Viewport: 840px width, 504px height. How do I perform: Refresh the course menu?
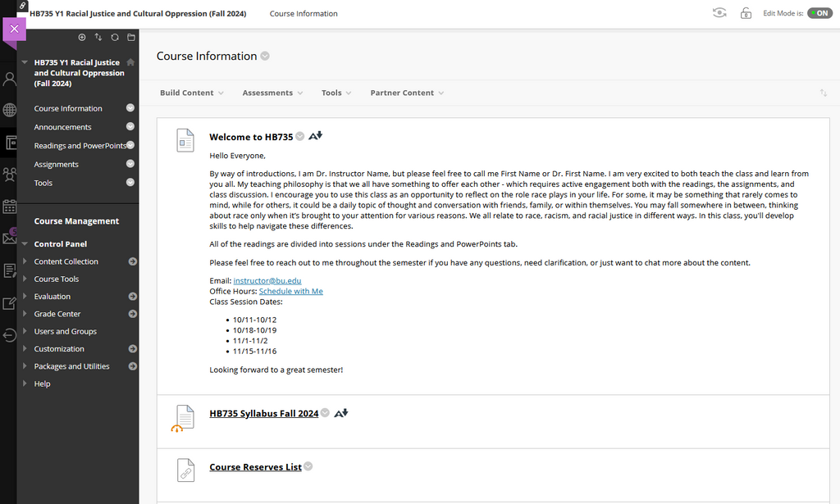click(115, 37)
